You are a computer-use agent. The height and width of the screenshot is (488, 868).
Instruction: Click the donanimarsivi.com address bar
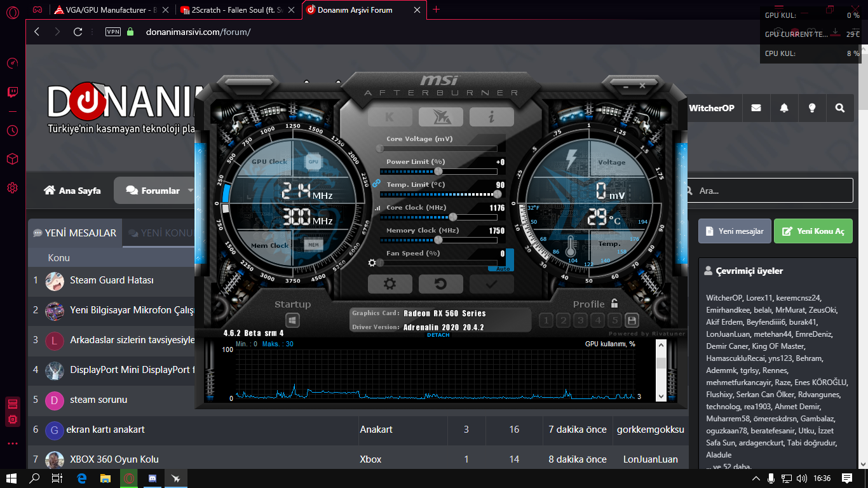(198, 32)
